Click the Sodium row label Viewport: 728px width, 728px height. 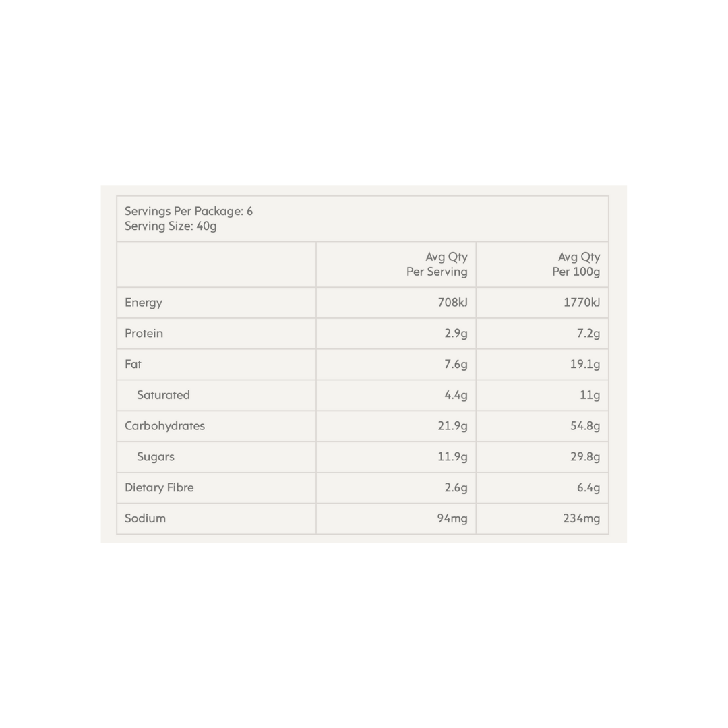pos(145,518)
